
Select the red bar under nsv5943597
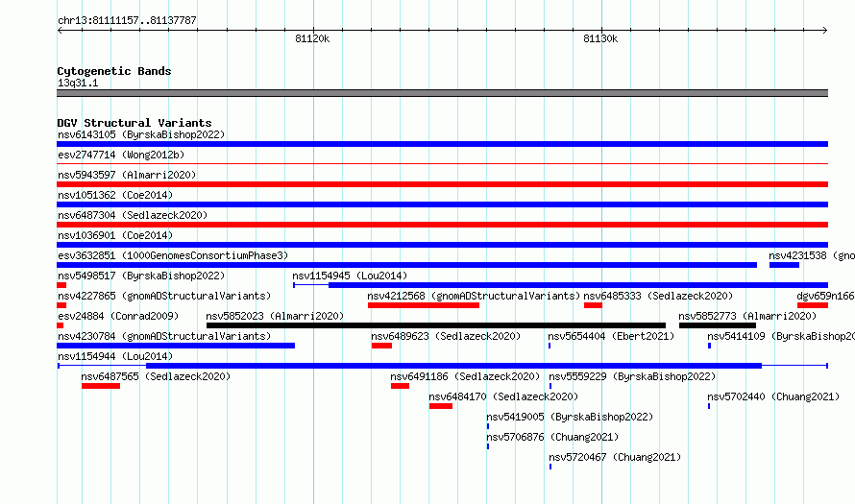pyautogui.click(x=442, y=184)
